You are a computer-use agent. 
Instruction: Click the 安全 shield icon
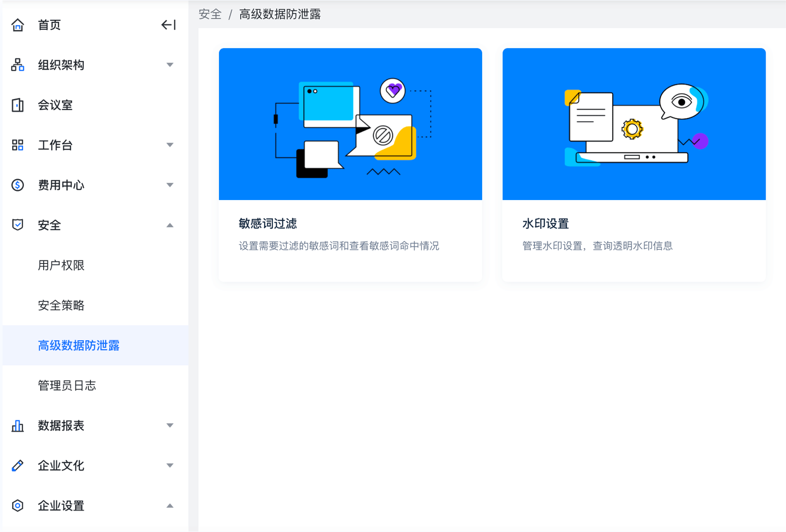tap(18, 225)
